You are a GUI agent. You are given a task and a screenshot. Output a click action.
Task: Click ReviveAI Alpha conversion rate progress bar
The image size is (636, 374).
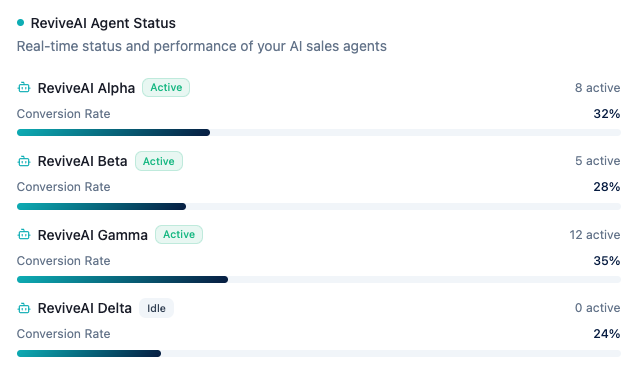[319, 133]
